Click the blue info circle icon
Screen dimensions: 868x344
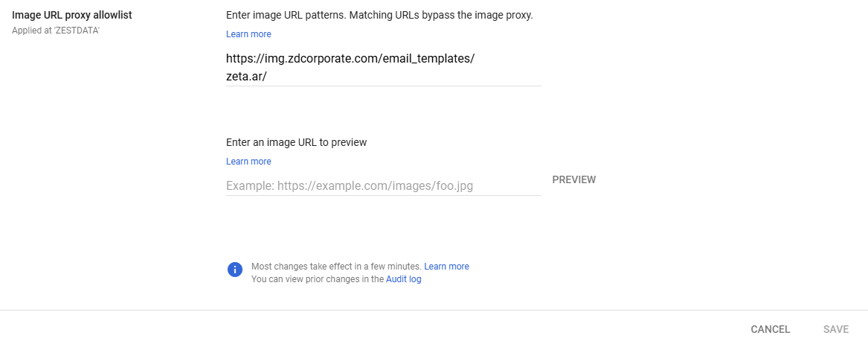pyautogui.click(x=235, y=270)
